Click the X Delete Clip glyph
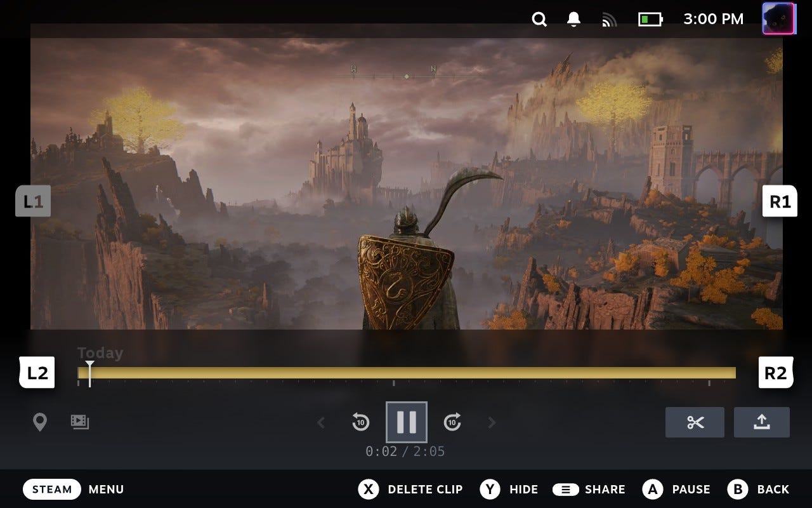This screenshot has height=508, width=812. coord(369,489)
